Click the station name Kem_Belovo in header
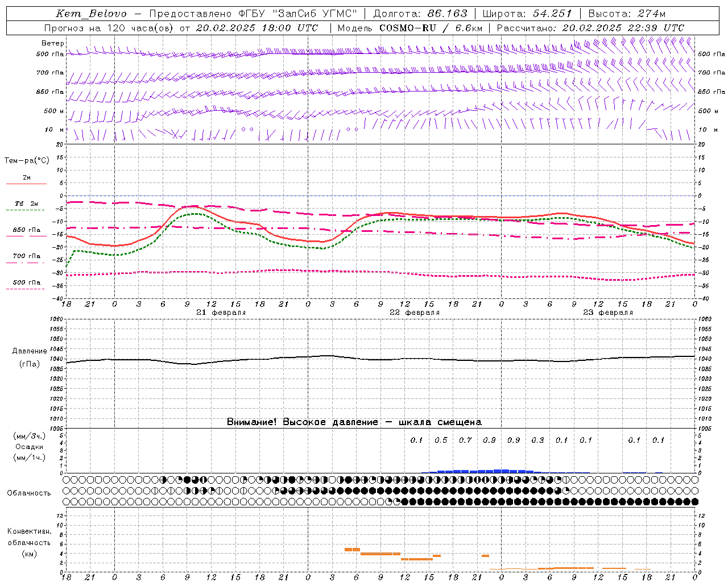Screen dimensions: 728x582 click(92, 14)
